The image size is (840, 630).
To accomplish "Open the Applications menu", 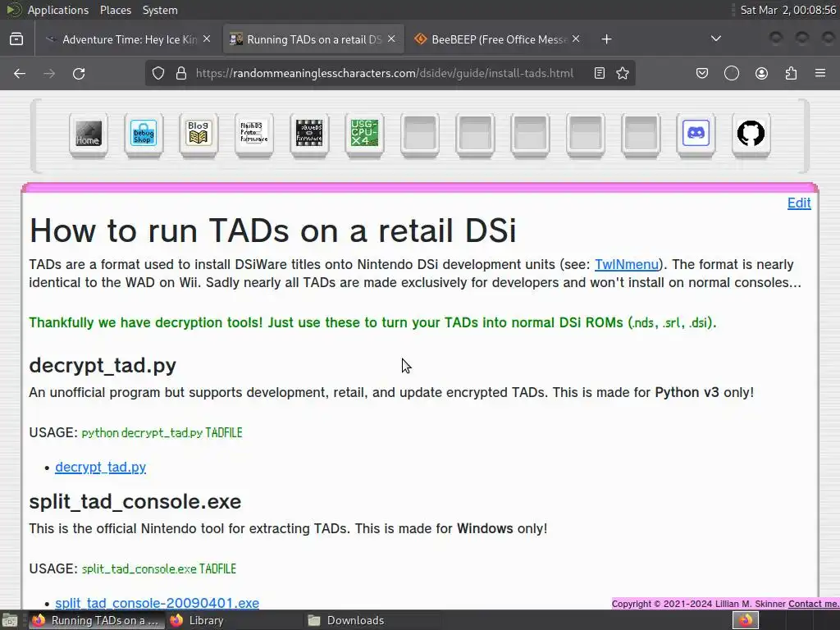I will point(58,10).
